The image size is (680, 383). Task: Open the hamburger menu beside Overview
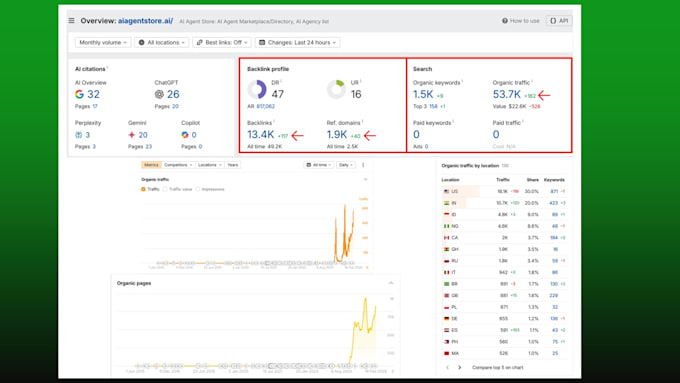tap(72, 20)
